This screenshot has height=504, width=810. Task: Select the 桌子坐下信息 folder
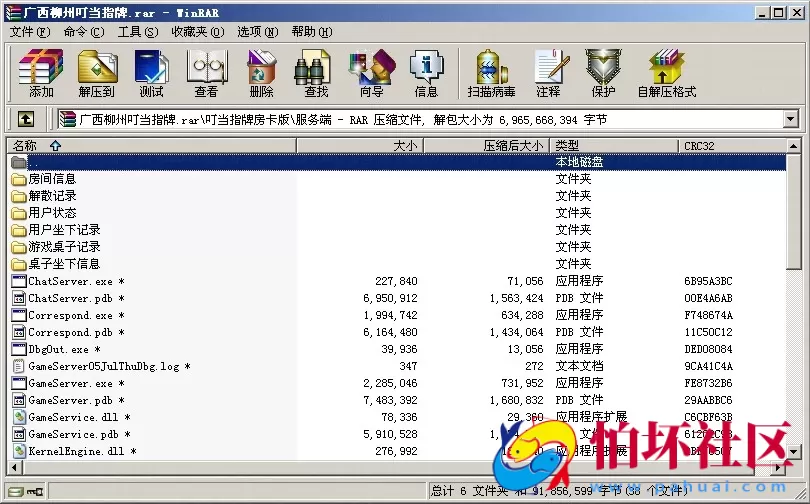(x=64, y=264)
